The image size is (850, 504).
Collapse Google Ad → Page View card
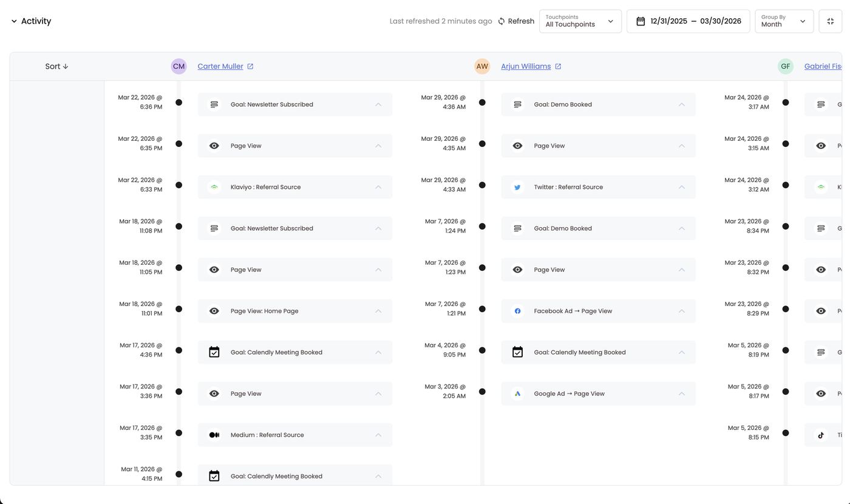682,393
